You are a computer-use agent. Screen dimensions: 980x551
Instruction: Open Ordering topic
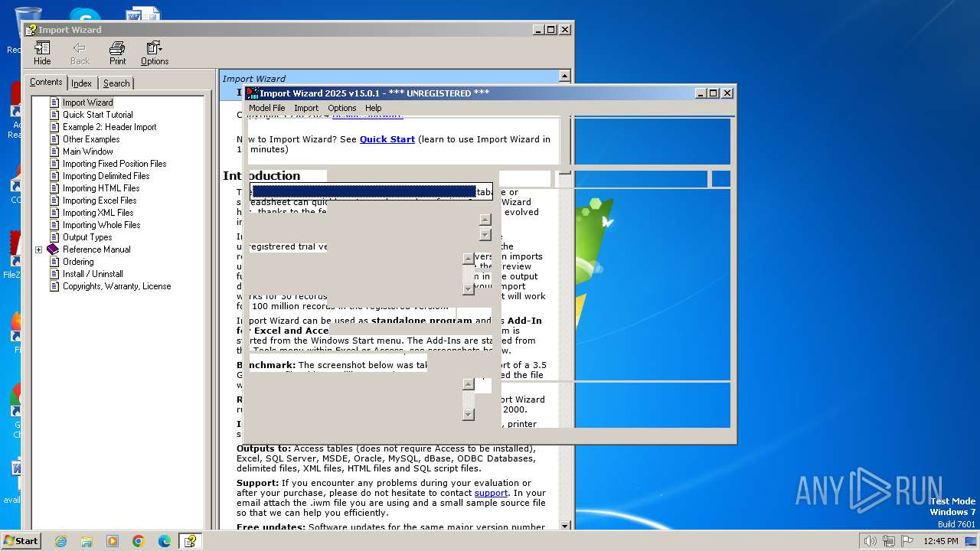[x=78, y=262]
